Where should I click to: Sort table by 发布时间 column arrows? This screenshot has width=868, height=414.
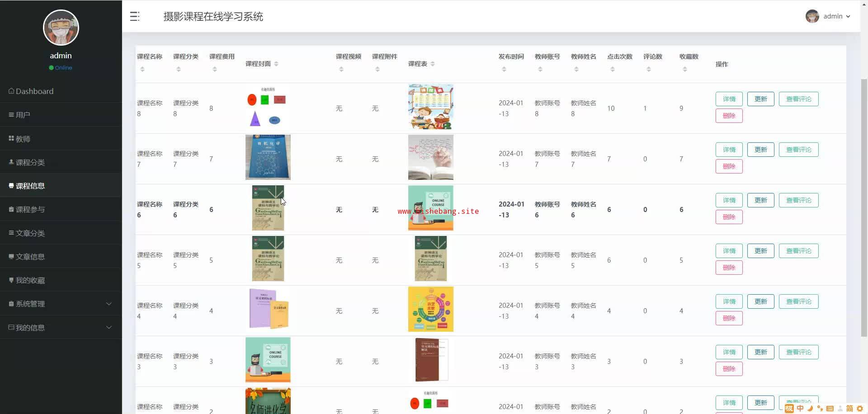[504, 69]
